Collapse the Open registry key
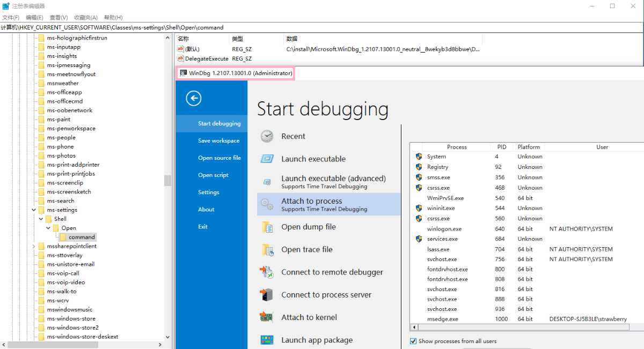The image size is (644, 349). (x=49, y=228)
